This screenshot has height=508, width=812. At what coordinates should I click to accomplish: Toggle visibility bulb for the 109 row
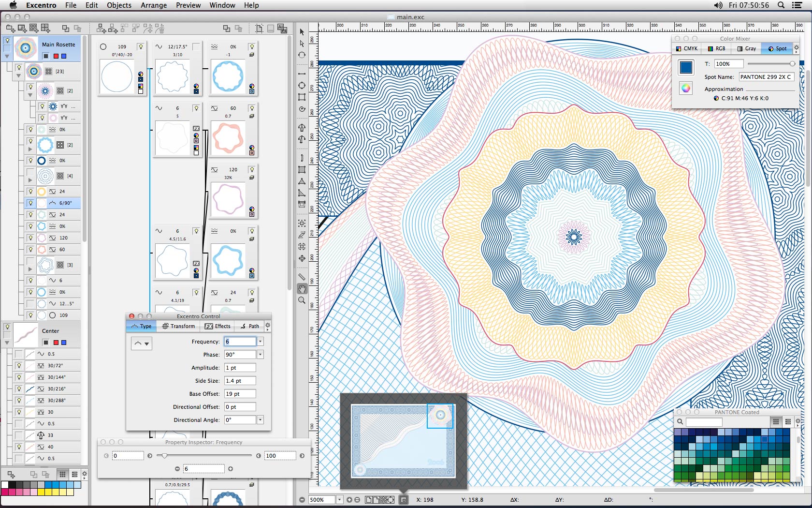pyautogui.click(x=30, y=315)
